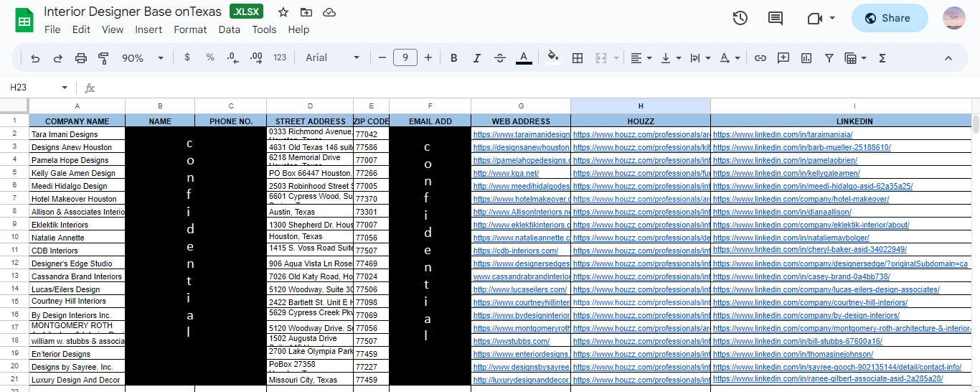Start a Meet call from camera icon

[814, 19]
